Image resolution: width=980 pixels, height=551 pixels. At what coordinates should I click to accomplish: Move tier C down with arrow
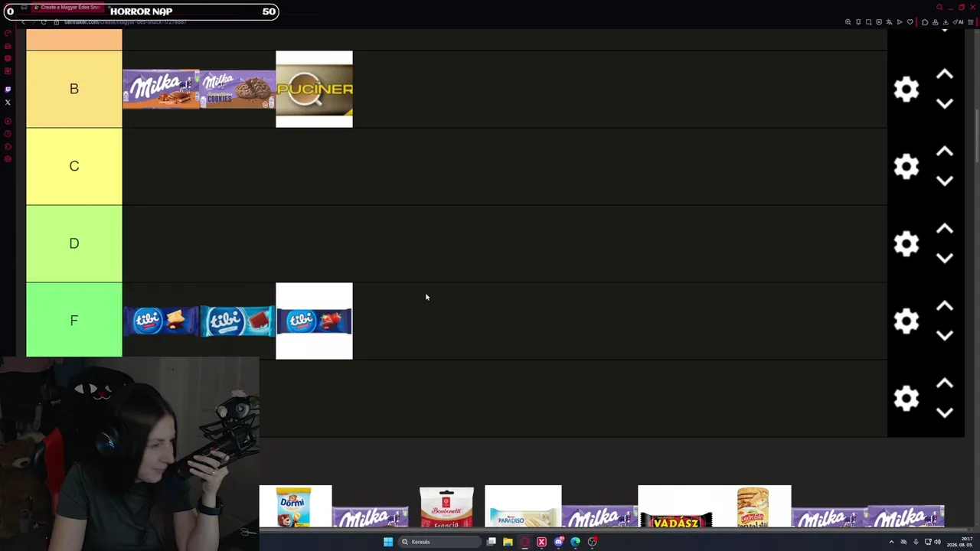[x=945, y=181]
